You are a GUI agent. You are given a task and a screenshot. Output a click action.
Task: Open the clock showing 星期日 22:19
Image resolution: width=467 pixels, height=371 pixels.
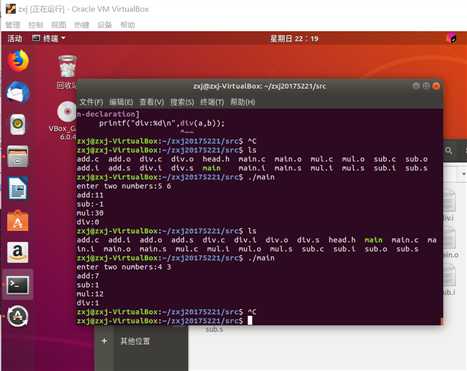tap(294, 39)
